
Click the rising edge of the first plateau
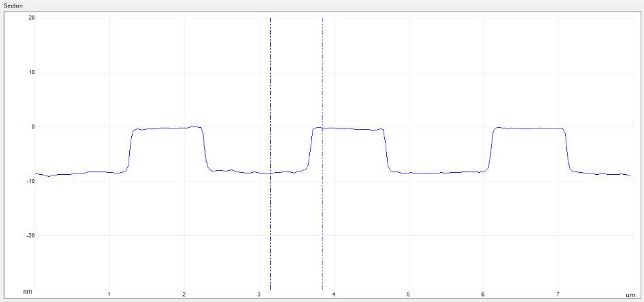[130, 150]
